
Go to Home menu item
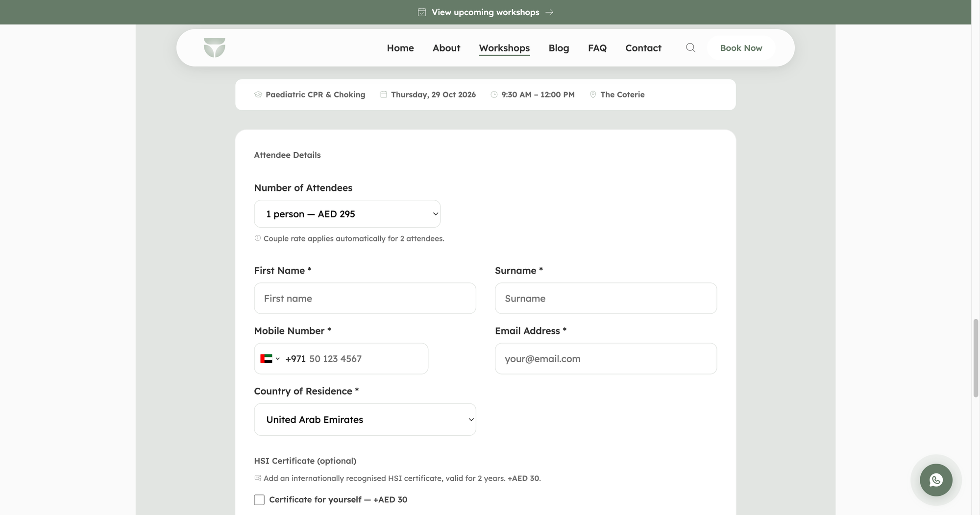click(x=400, y=48)
